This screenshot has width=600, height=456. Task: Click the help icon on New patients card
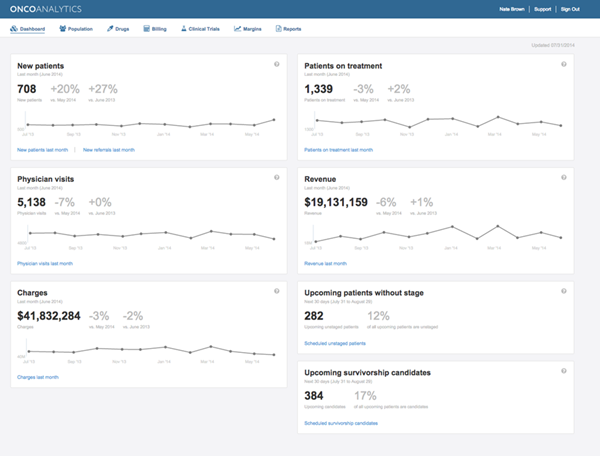pyautogui.click(x=277, y=64)
